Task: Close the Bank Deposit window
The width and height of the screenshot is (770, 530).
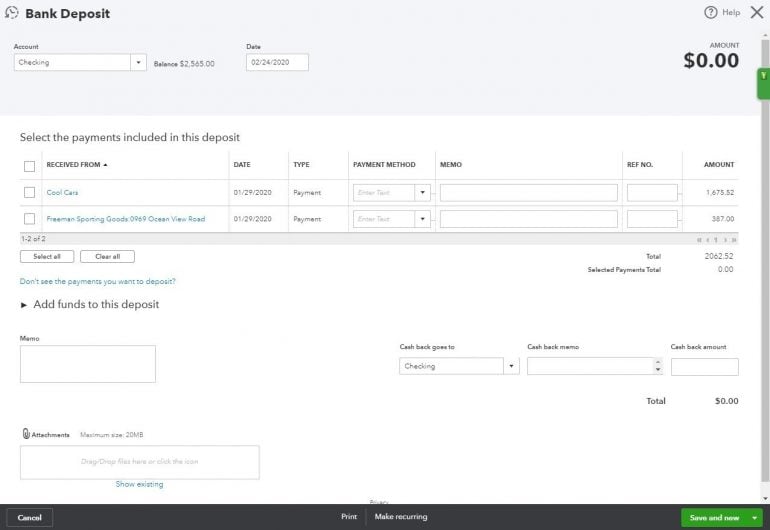Action: click(x=756, y=12)
